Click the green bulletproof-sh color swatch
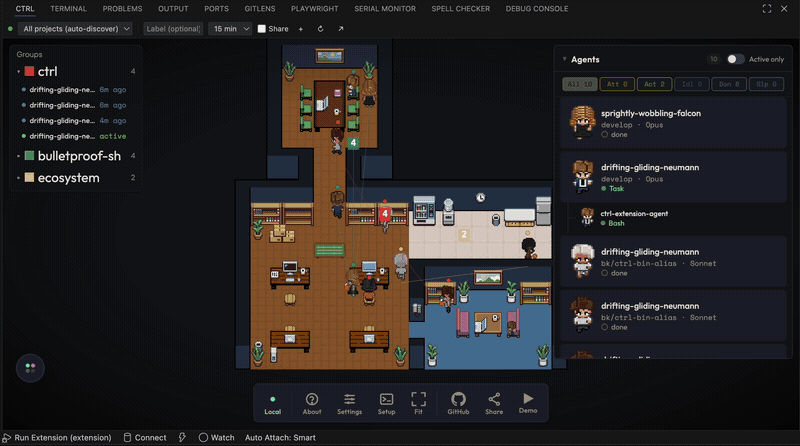800x446 pixels. (x=30, y=156)
